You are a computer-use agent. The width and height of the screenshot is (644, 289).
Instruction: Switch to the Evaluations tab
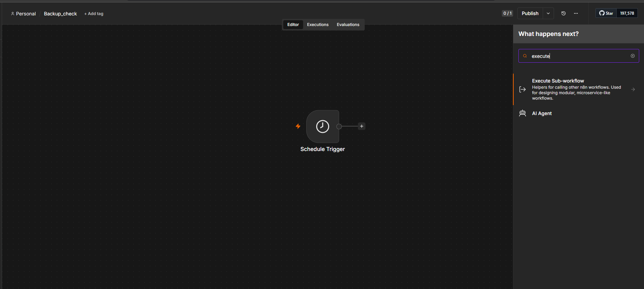(x=348, y=25)
